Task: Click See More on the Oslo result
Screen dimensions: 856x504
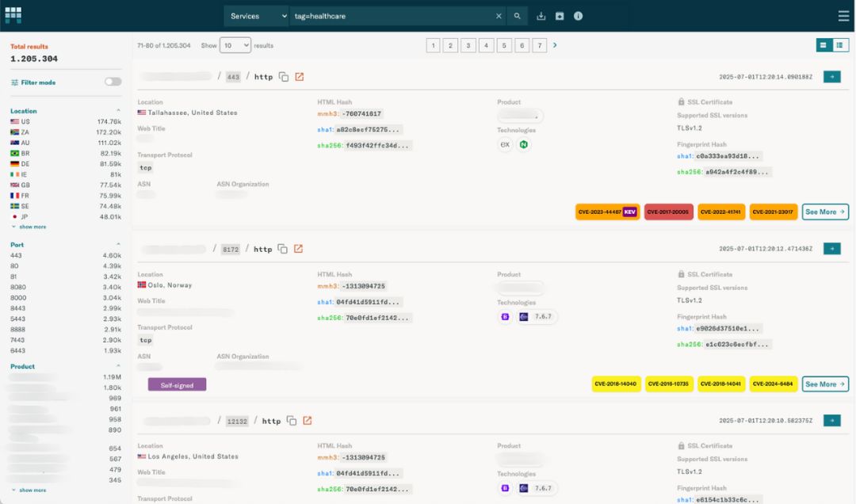Action: pyautogui.click(x=825, y=384)
